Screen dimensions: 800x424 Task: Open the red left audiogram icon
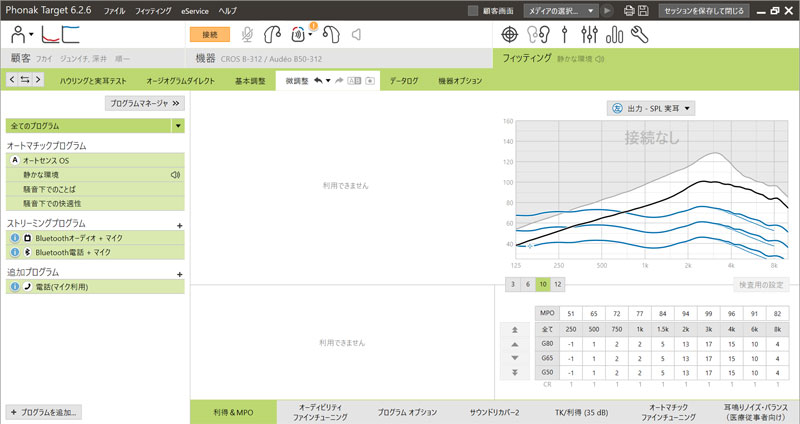click(50, 35)
